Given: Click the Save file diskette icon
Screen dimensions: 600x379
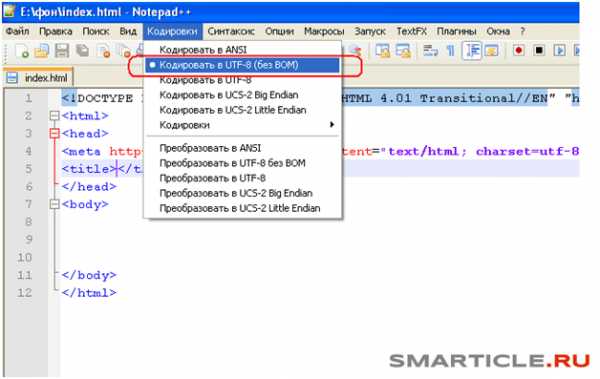Looking at the screenshot, I should coord(62,51).
